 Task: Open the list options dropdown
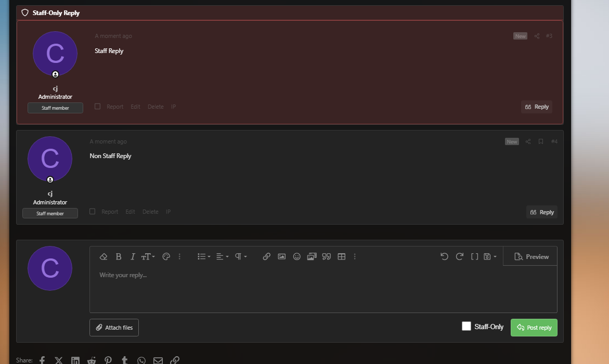click(x=203, y=256)
